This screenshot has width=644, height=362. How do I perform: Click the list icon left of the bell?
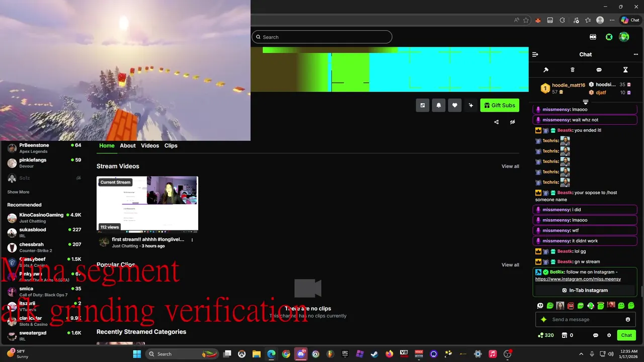[x=423, y=105]
